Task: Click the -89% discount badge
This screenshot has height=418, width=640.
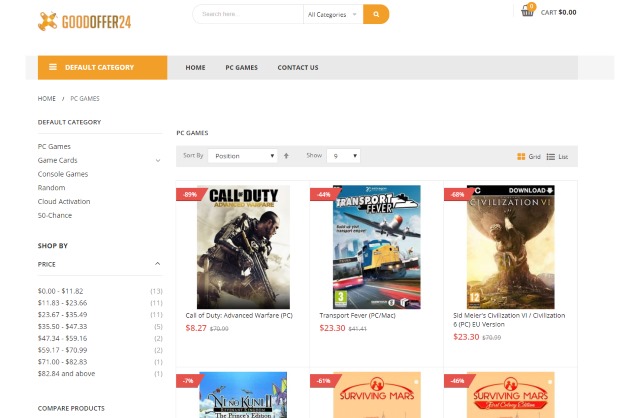Action: coord(190,194)
